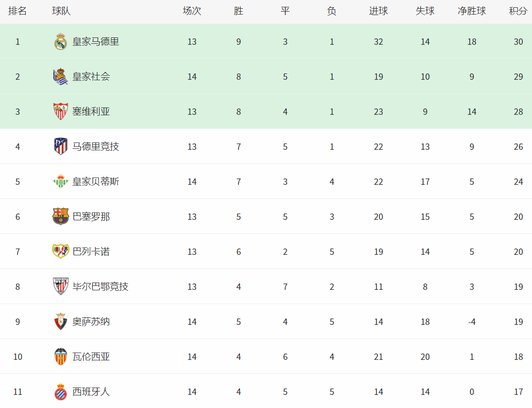The width and height of the screenshot is (532, 408).
Task: Open the 毕尔巴鄂竞技 team link
Action: 101,286
